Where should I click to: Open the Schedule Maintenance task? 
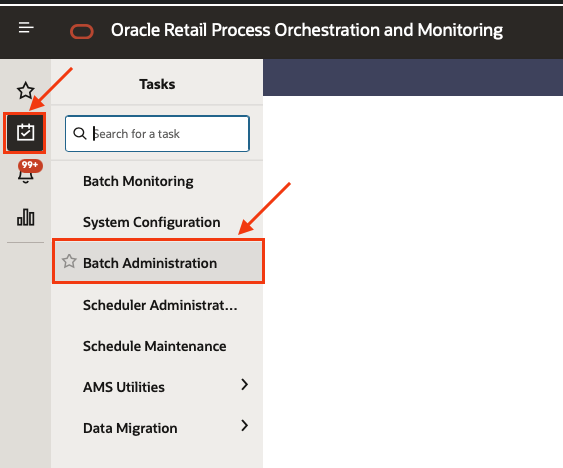tap(155, 346)
